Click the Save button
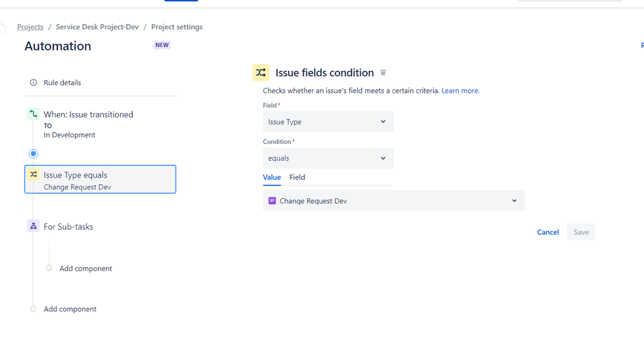 pyautogui.click(x=581, y=232)
